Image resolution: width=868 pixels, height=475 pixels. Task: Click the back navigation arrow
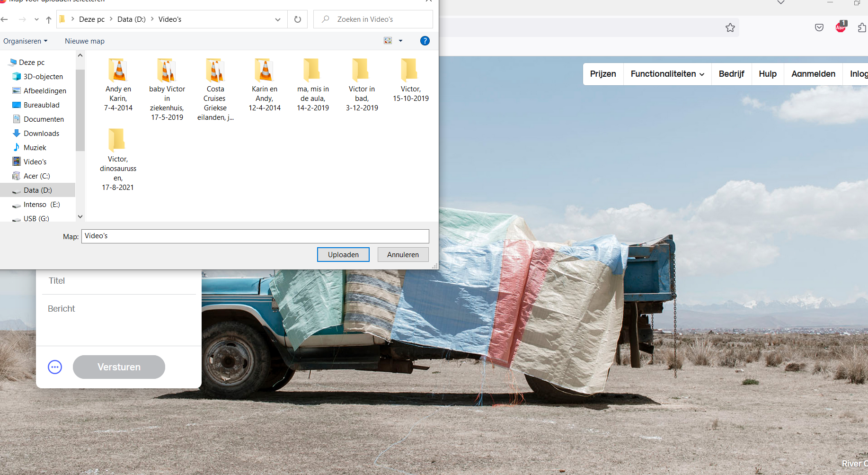tap(5, 19)
